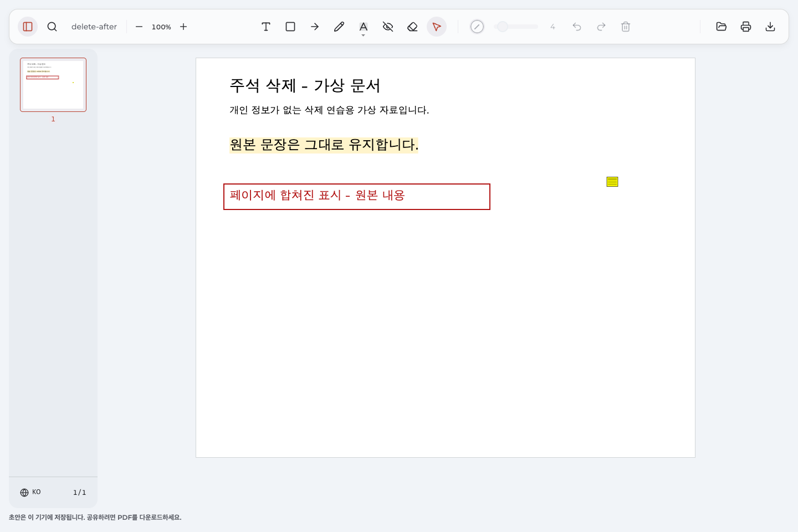
Task: Click the title '주석 삭제 - 가상 문서'
Action: click(x=305, y=85)
